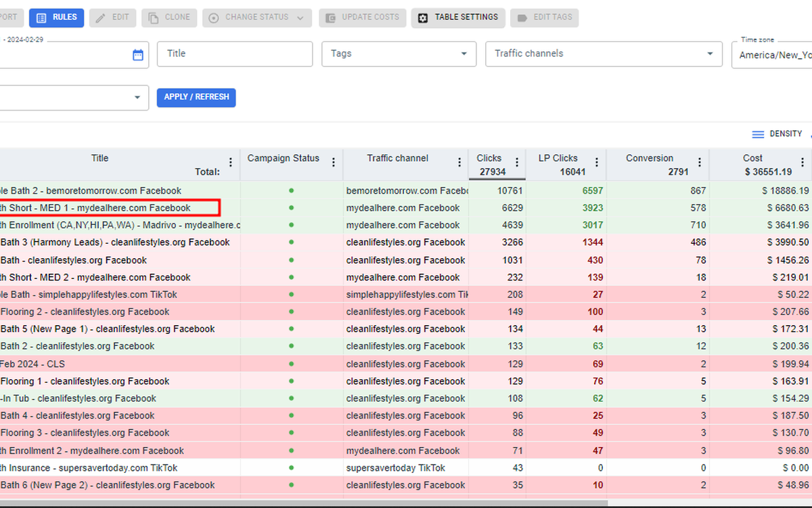The height and width of the screenshot is (508, 812).
Task: Sort by Campaign Status column header
Action: pyautogui.click(x=283, y=158)
